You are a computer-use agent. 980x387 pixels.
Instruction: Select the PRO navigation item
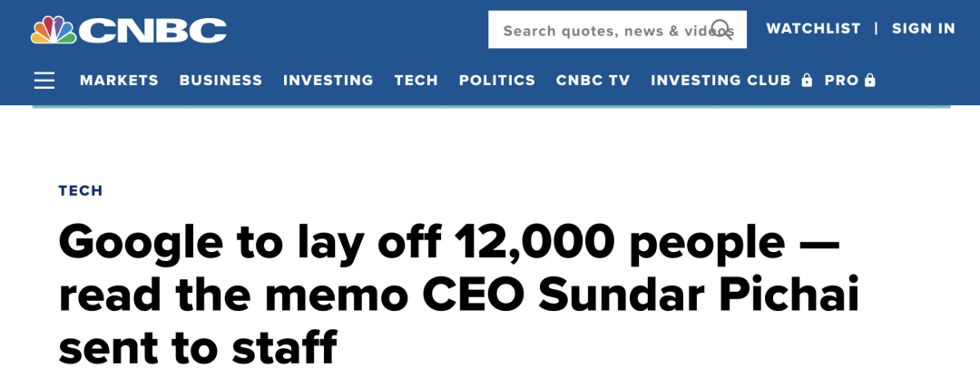tap(840, 81)
